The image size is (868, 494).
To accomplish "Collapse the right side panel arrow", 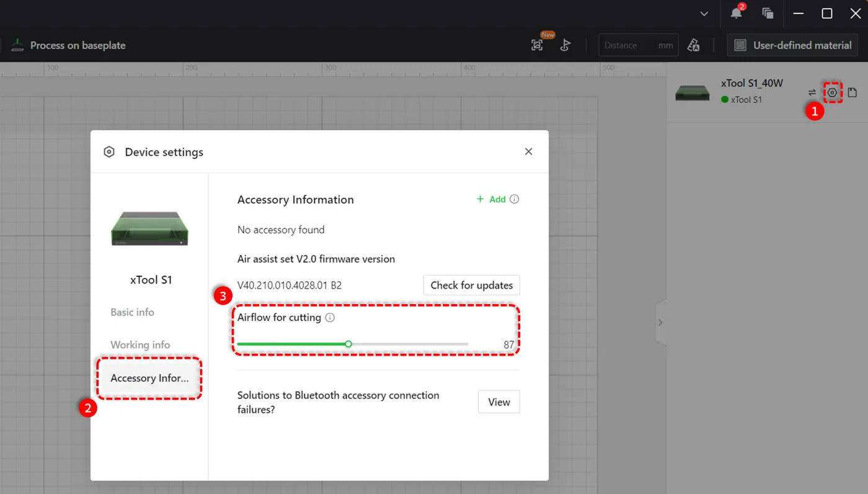I will click(660, 323).
